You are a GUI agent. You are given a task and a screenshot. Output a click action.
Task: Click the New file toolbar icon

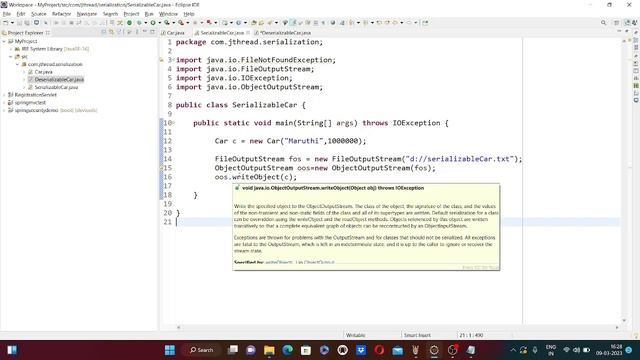(5, 23)
